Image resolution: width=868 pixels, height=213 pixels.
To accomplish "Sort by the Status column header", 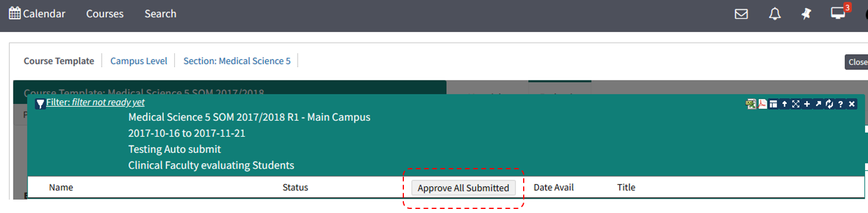I will pos(295,187).
